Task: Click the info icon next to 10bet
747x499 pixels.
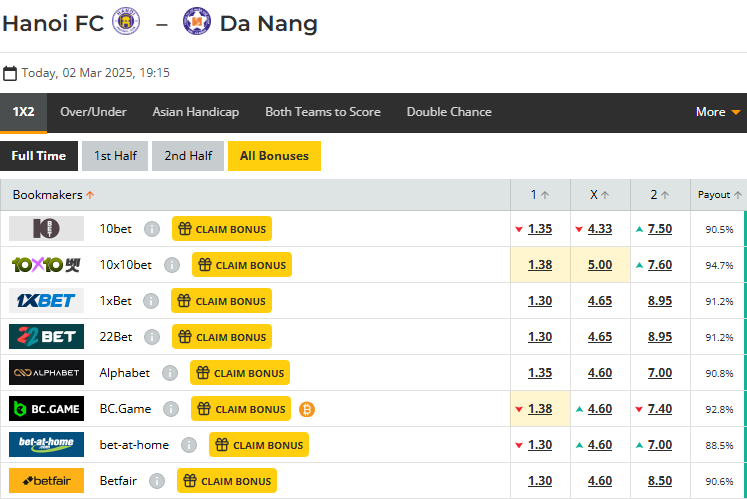Action: click(x=152, y=229)
